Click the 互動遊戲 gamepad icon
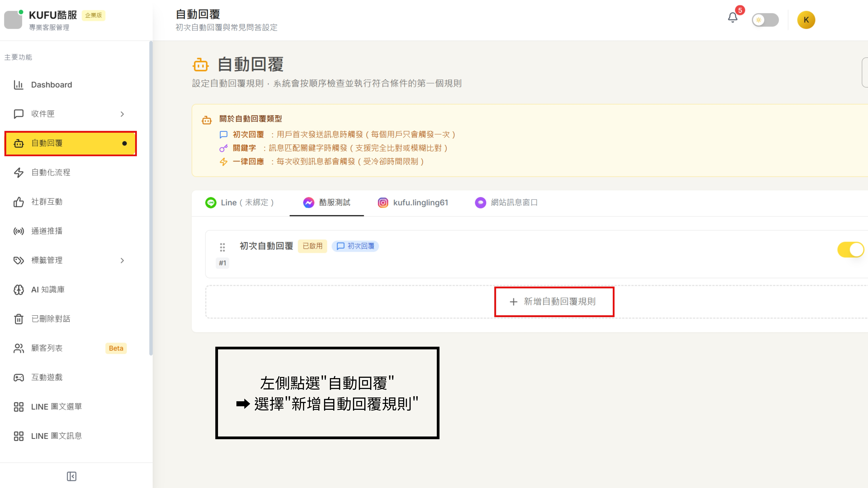Viewport: 868px width, 488px height. point(19,378)
